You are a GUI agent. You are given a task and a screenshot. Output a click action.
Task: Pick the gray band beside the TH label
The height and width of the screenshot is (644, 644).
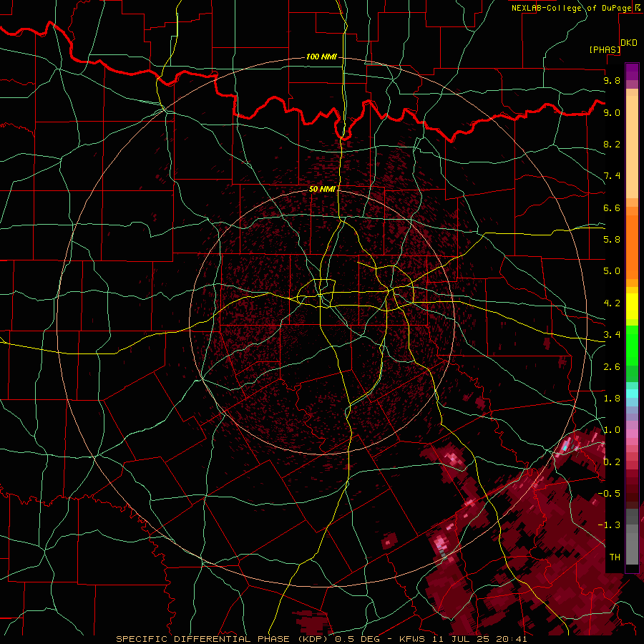[632, 549]
